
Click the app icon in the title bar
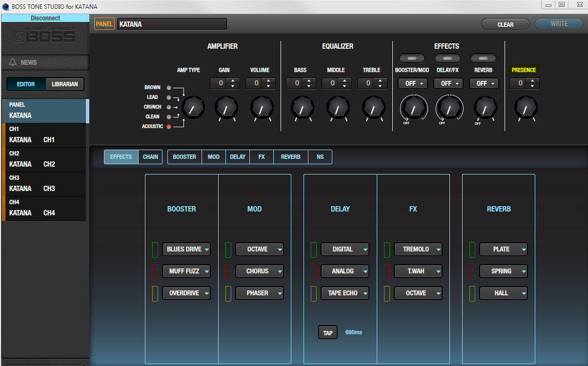click(x=6, y=6)
